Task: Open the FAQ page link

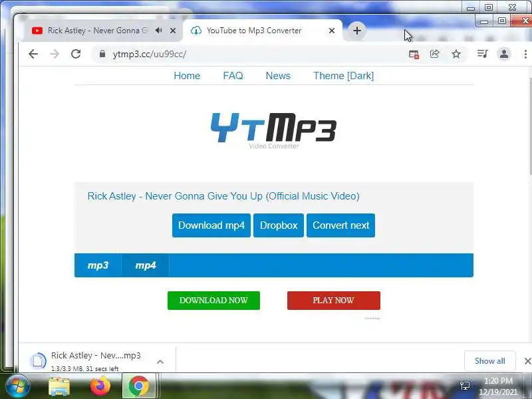Action: 233,76
